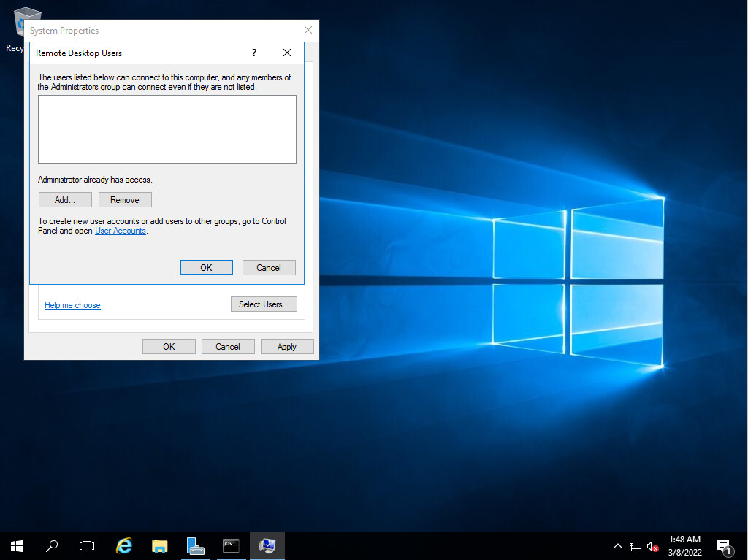Click the help question mark button

[x=254, y=53]
